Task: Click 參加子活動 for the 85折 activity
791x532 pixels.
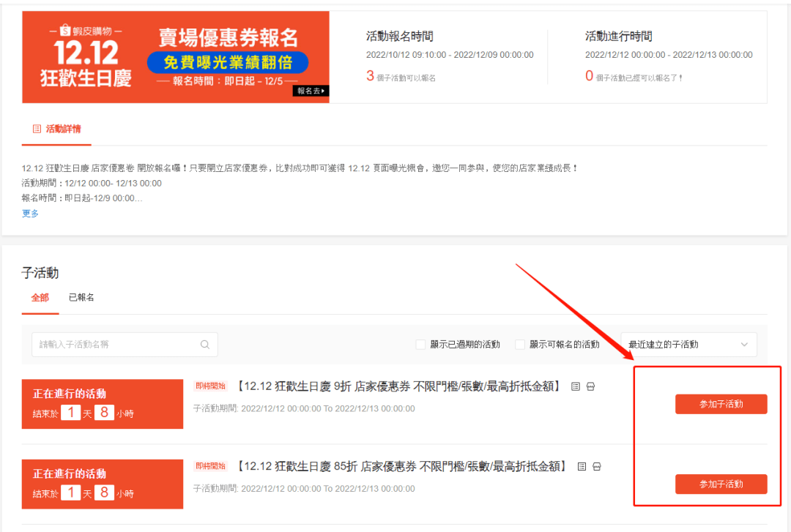Action: tap(721, 484)
